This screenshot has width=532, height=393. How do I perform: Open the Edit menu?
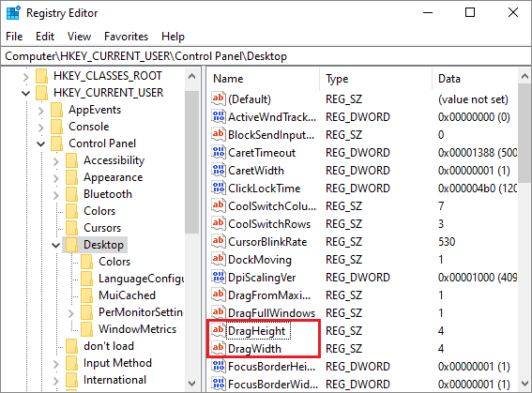[x=45, y=37]
